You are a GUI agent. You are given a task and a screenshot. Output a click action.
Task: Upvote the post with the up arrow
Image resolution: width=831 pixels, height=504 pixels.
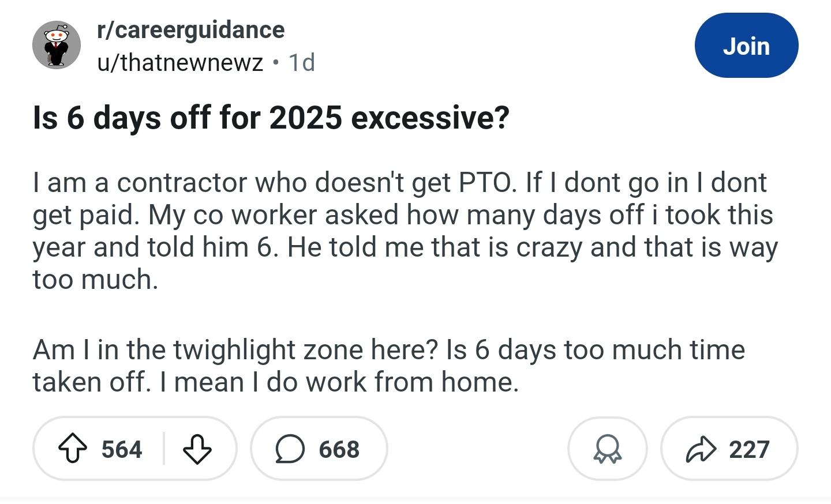pyautogui.click(x=73, y=449)
